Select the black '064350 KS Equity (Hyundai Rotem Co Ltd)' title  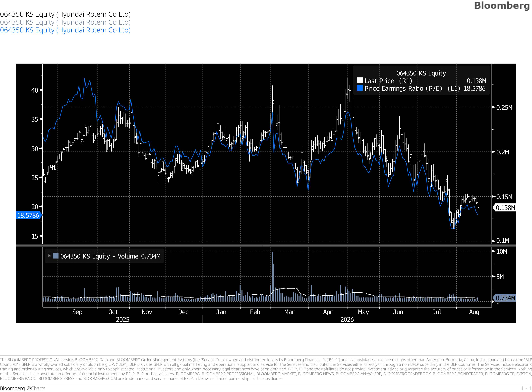tap(65, 14)
